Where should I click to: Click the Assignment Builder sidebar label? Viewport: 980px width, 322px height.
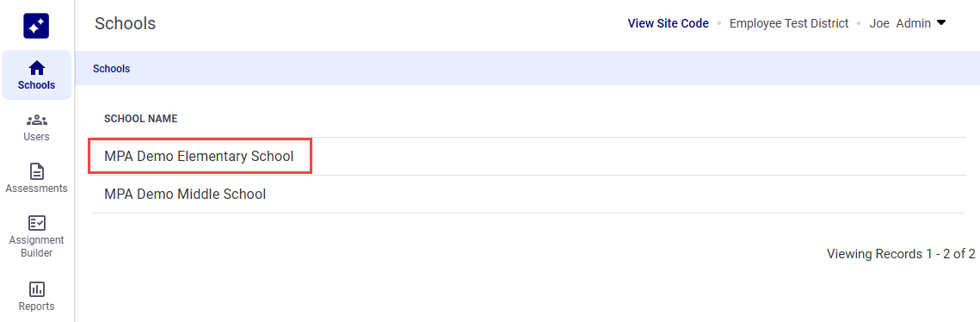[x=37, y=246]
